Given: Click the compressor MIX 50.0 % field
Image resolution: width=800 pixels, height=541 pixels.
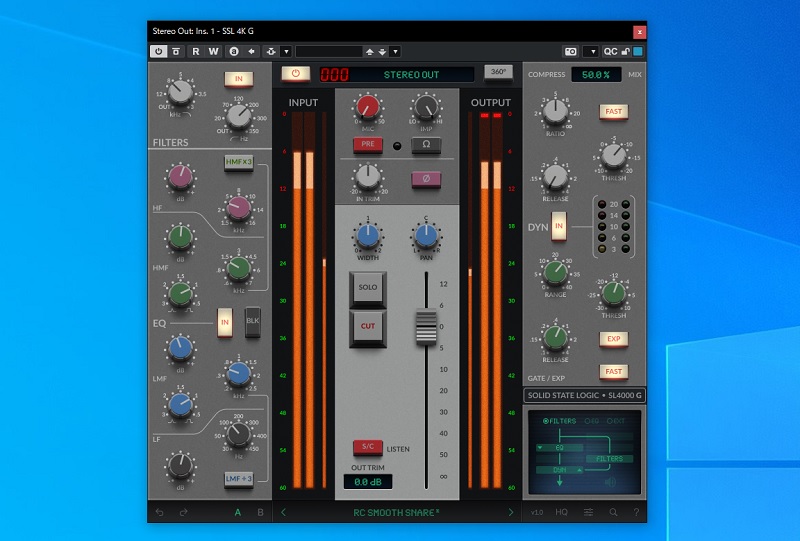Looking at the screenshot, I should click(596, 75).
